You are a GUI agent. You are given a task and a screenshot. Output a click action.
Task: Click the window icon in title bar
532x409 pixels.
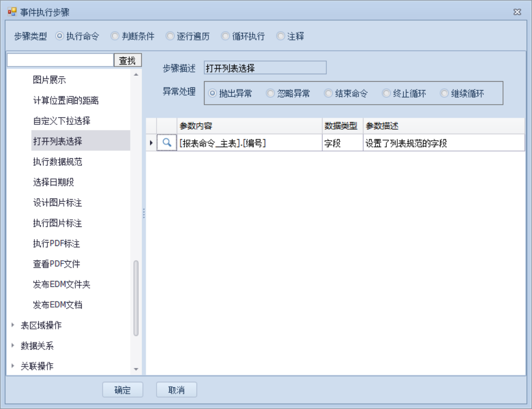12,12
